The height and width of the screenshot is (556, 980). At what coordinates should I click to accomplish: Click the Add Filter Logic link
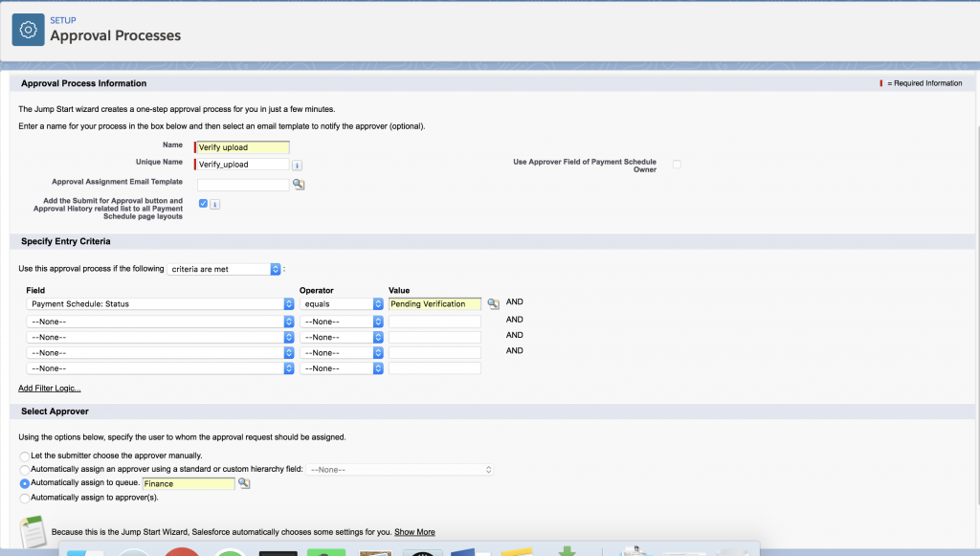tap(50, 388)
